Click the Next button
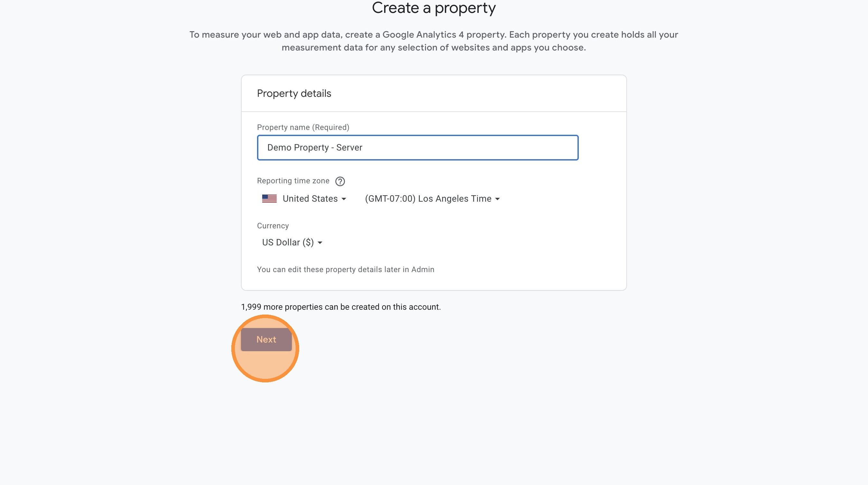This screenshot has width=868, height=485. [x=266, y=339]
